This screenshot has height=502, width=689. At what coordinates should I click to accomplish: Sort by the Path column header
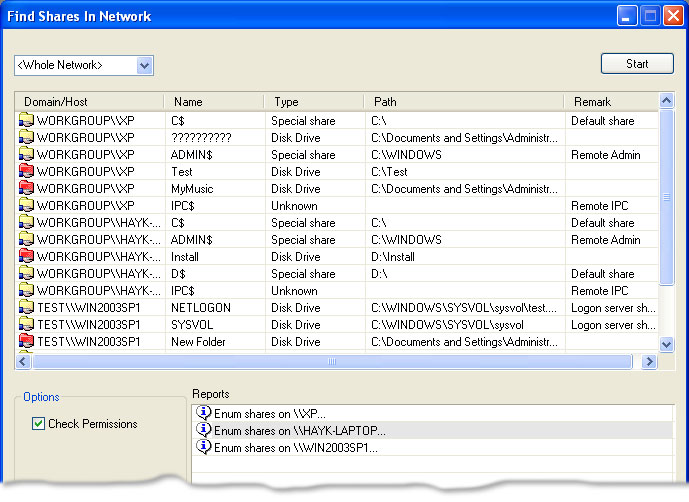point(464,102)
